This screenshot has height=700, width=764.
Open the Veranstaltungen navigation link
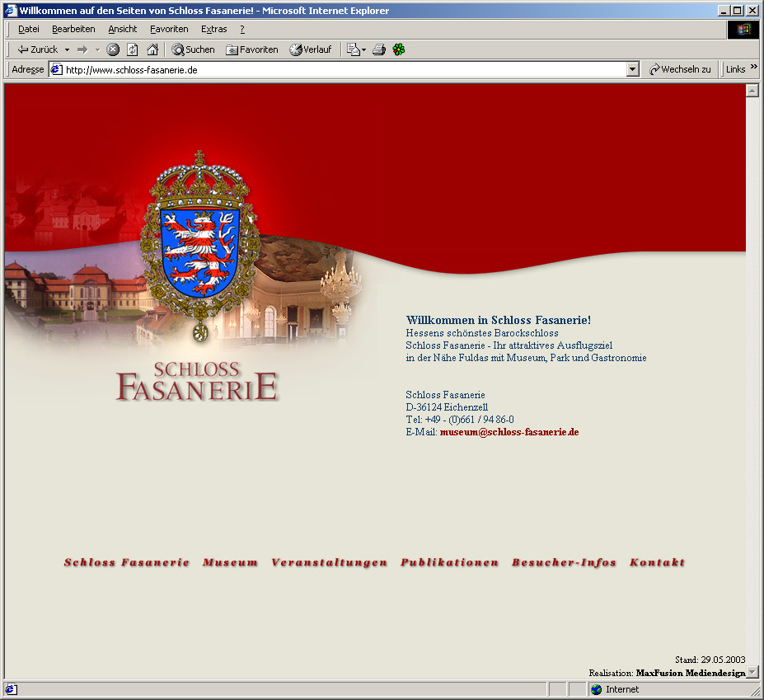coord(330,562)
